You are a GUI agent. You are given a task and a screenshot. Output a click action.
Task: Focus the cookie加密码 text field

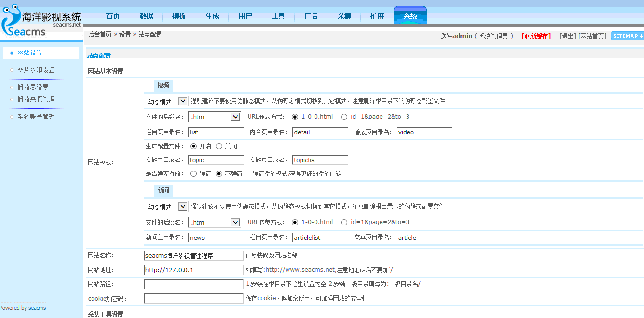coord(194,299)
